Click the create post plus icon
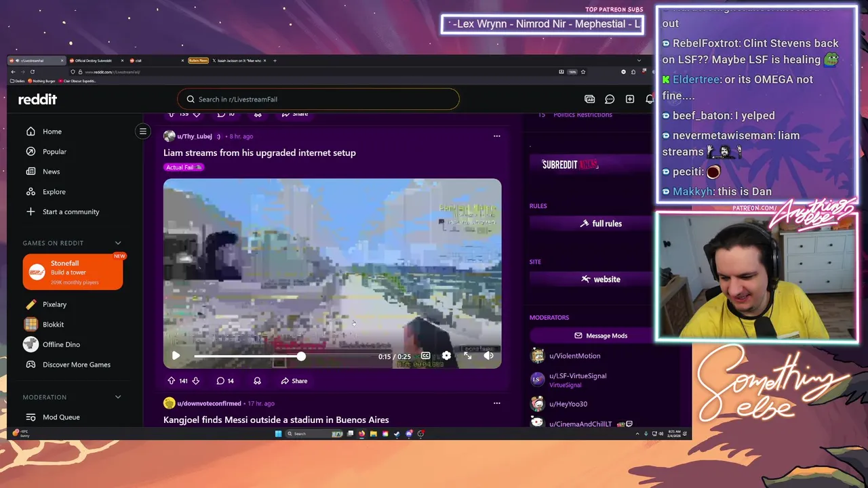868x488 pixels. tap(630, 99)
